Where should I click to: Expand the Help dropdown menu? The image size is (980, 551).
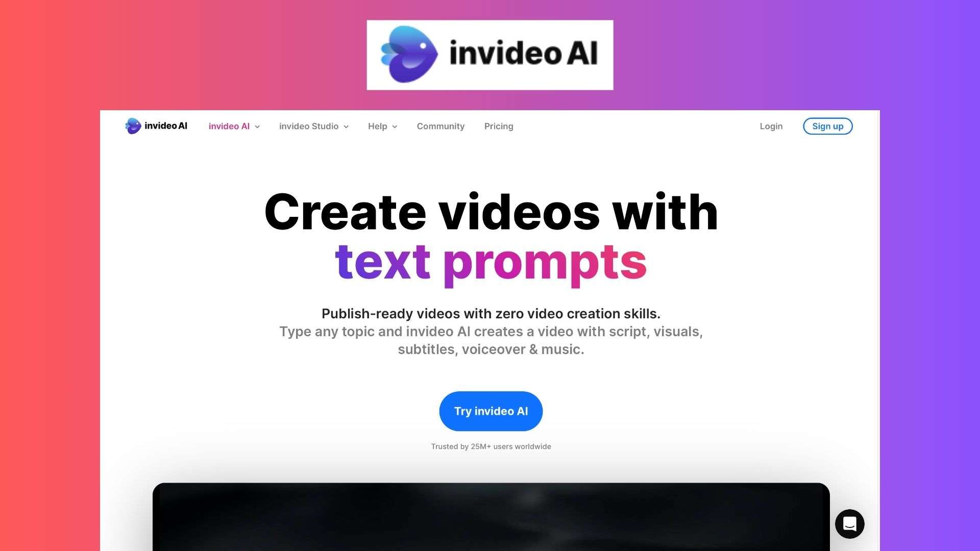[x=382, y=127]
